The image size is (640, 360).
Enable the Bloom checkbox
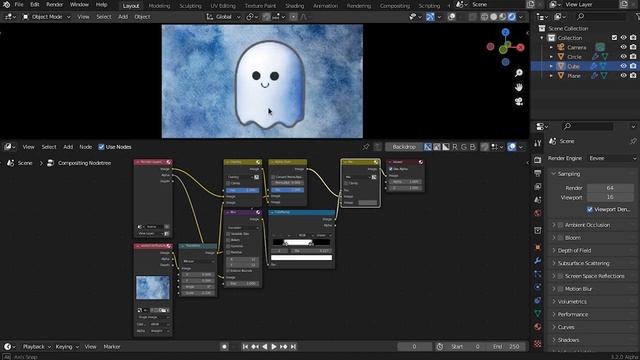point(560,238)
